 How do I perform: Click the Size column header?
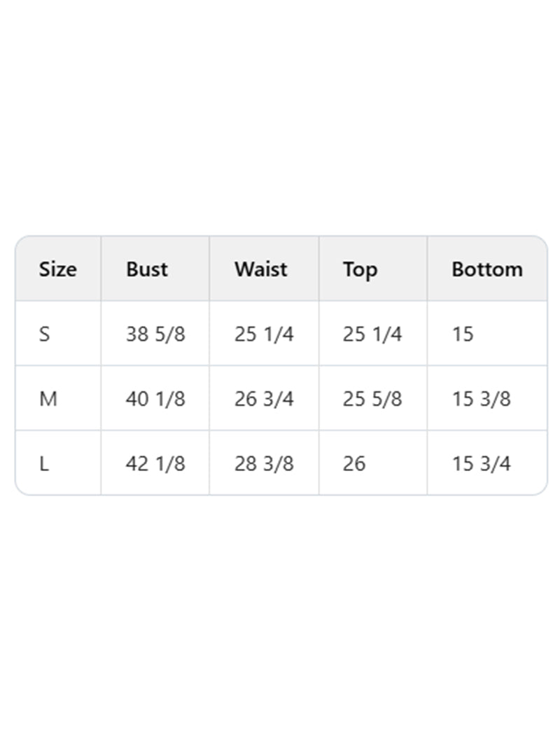click(57, 269)
